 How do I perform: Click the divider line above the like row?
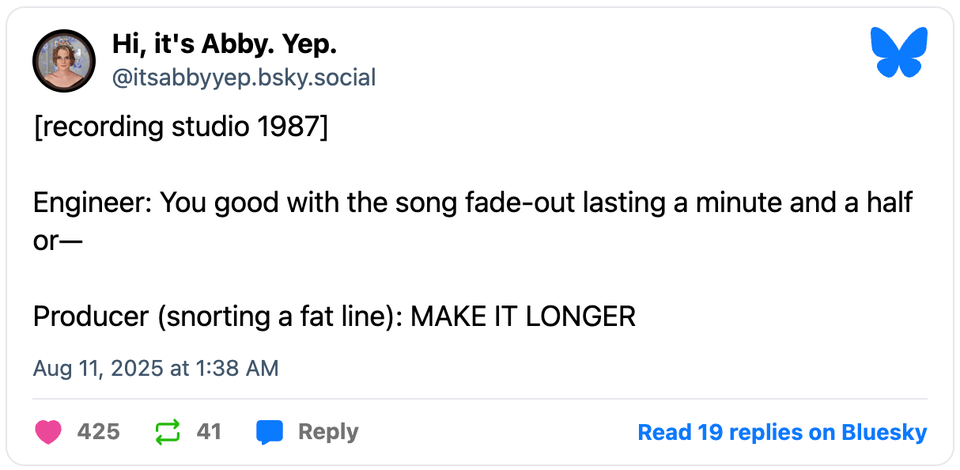click(480, 399)
